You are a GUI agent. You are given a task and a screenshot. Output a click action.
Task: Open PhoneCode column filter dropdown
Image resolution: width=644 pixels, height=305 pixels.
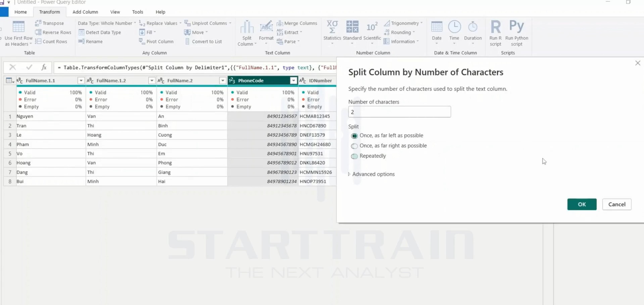coord(293,81)
